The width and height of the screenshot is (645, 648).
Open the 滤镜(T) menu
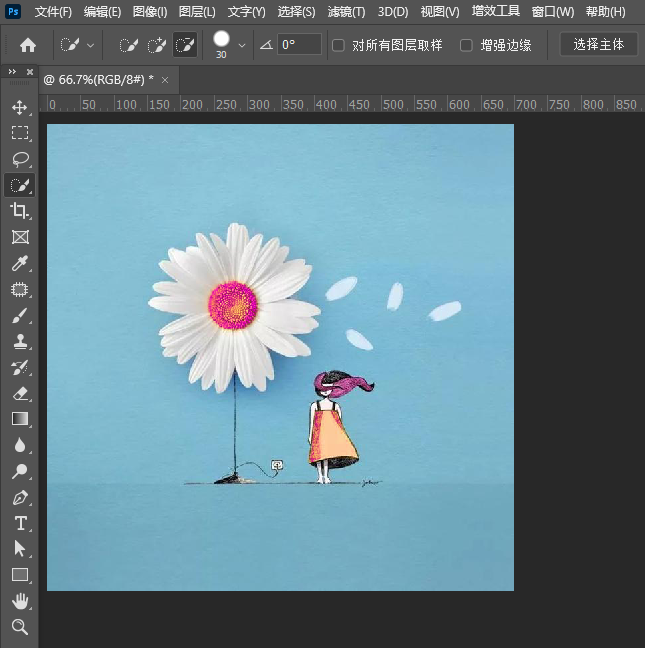(346, 12)
